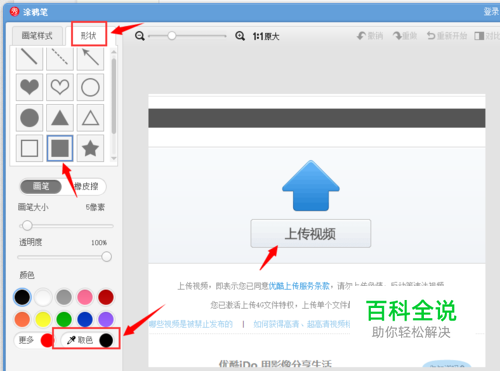
Task: Select the filled triangle shape
Action: (x=60, y=118)
